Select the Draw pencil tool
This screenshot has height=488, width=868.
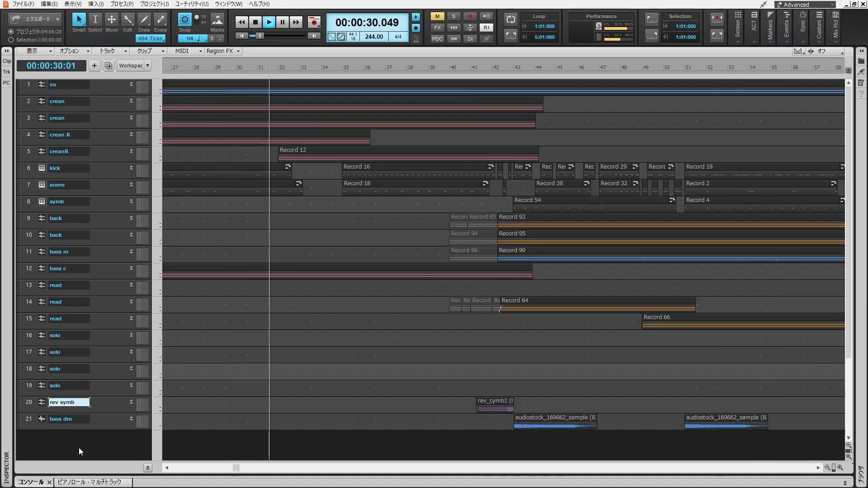(144, 20)
